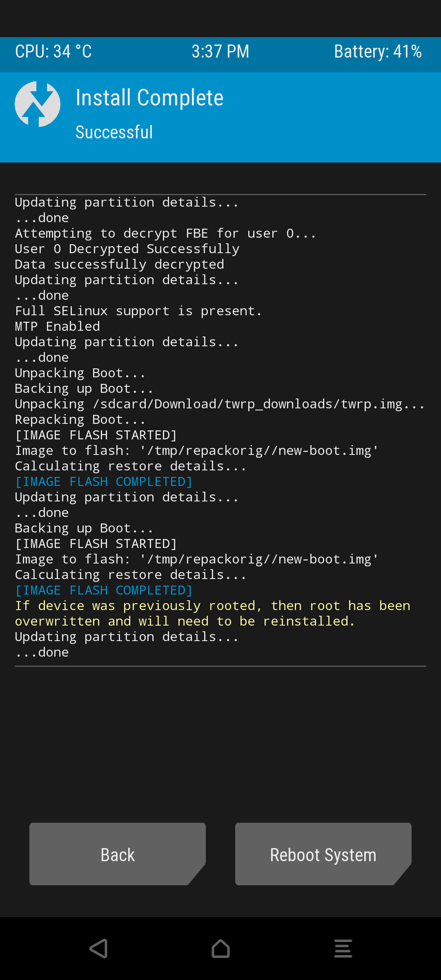Screen dimensions: 441x980
Task: Tap User 0 Decrypted Successfully line
Action: [127, 249]
